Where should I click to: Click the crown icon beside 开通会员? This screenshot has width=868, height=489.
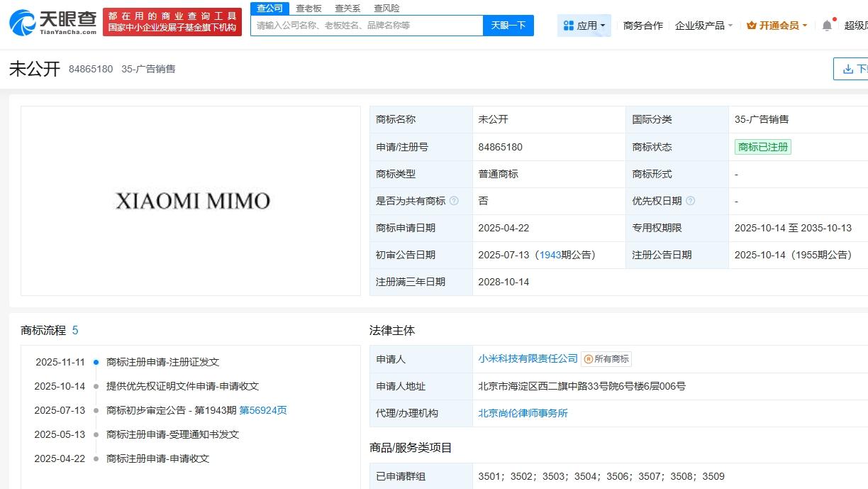tap(753, 24)
